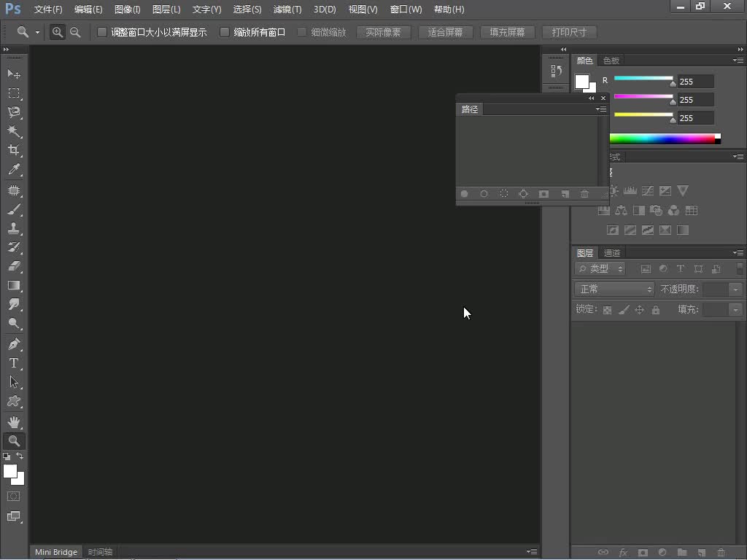Open the 路径 panel flyout menu
Viewport: 747px width, 560px height.
(601, 109)
